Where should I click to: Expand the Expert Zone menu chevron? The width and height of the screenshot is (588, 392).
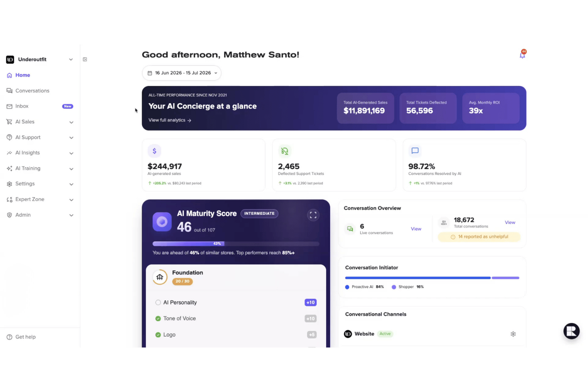[72, 200]
